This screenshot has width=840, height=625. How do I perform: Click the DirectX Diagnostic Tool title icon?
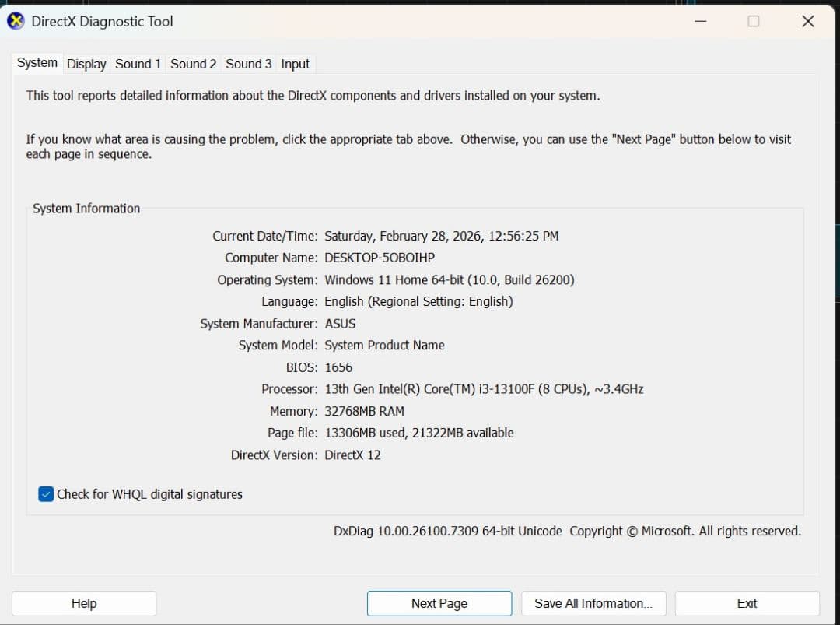pyautogui.click(x=16, y=22)
